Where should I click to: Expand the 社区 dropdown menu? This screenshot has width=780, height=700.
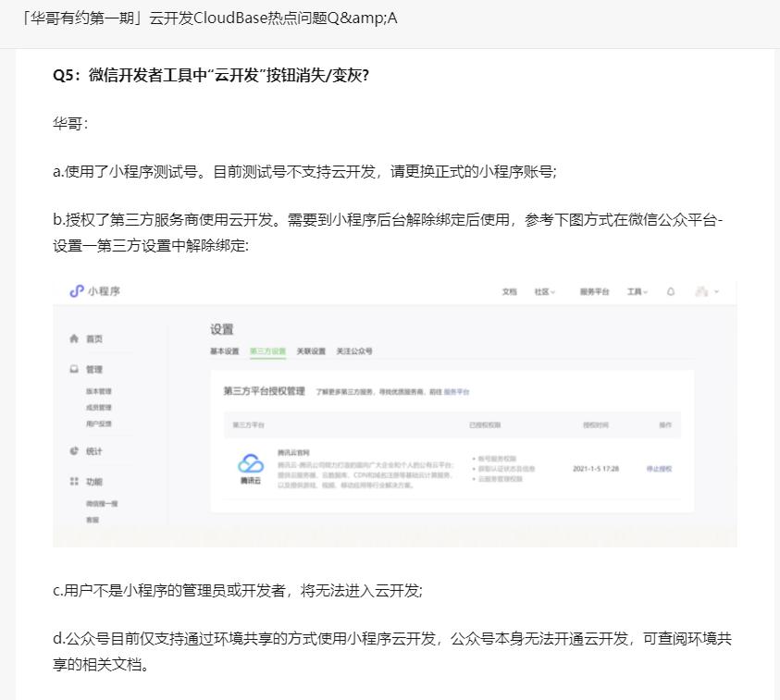click(545, 292)
